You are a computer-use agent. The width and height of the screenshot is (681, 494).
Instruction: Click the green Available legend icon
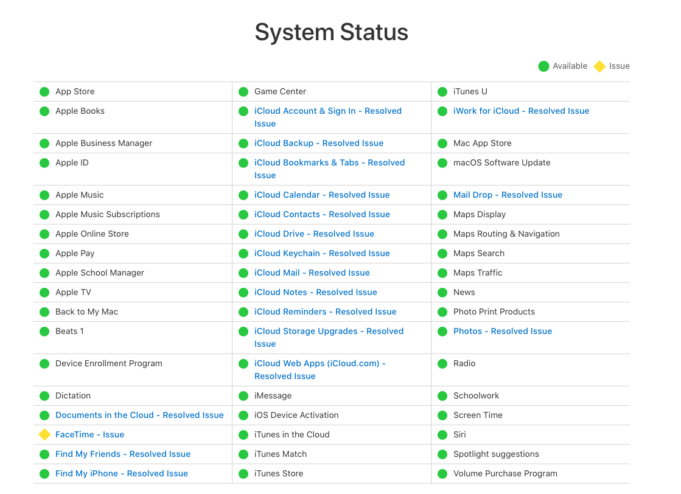(x=543, y=66)
